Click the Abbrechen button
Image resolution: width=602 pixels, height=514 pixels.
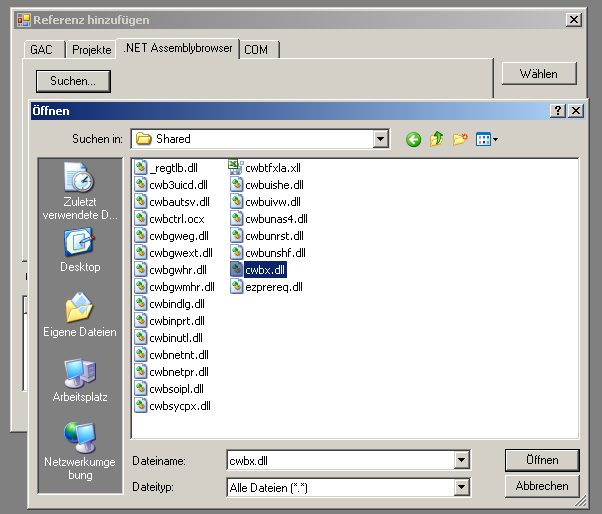pyautogui.click(x=542, y=486)
